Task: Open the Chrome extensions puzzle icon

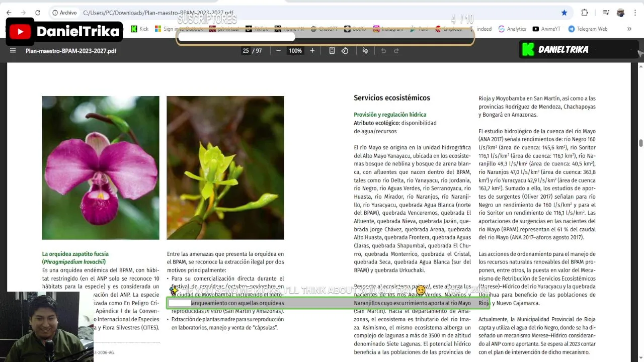Action: tap(585, 13)
